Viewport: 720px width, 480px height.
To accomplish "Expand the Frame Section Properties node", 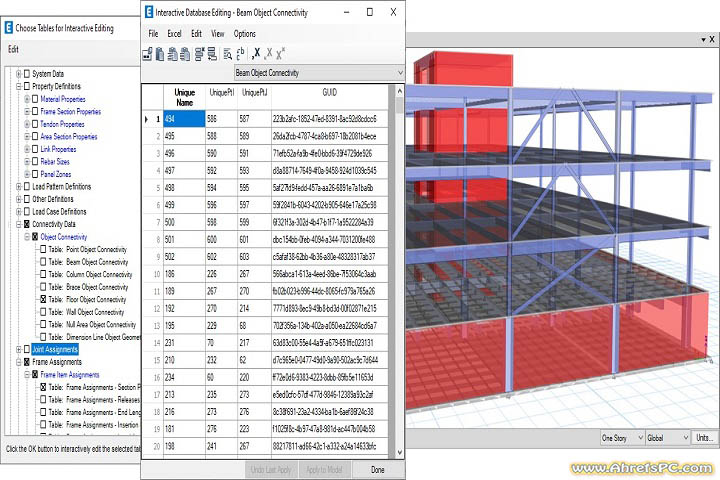I will (x=27, y=112).
